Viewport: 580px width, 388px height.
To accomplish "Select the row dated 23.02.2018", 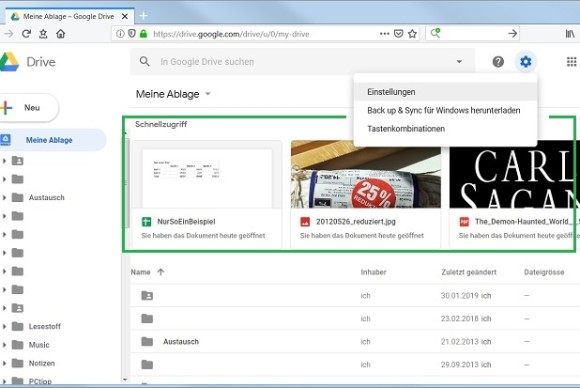I will 355,318.
